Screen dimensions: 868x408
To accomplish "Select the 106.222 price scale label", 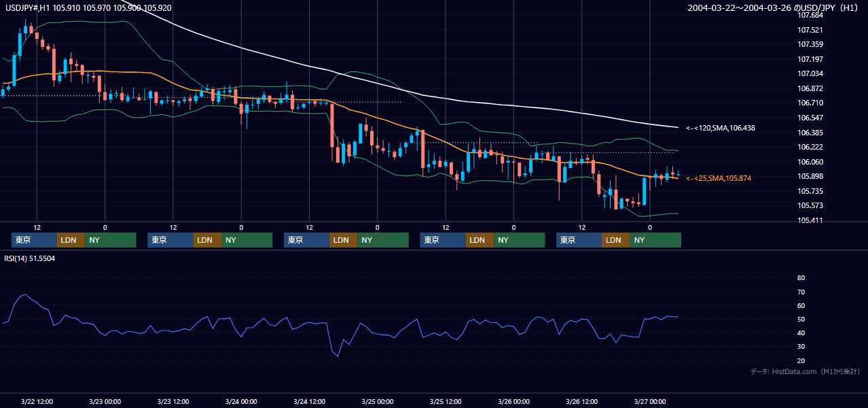I will pyautogui.click(x=810, y=147).
